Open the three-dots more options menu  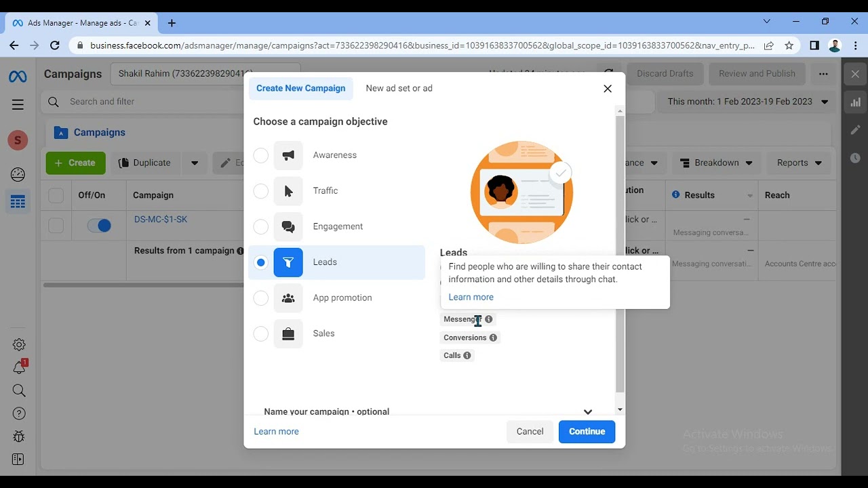pos(823,74)
